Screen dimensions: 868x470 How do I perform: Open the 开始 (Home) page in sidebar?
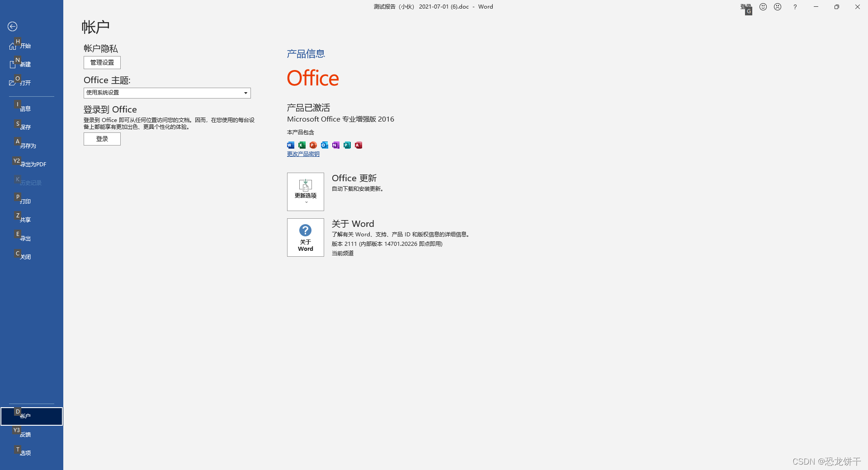32,46
